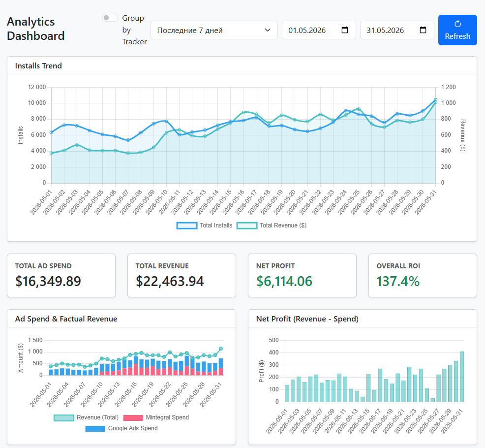The height and width of the screenshot is (448, 485).
Task: Click the Refresh button
Action: (457, 30)
